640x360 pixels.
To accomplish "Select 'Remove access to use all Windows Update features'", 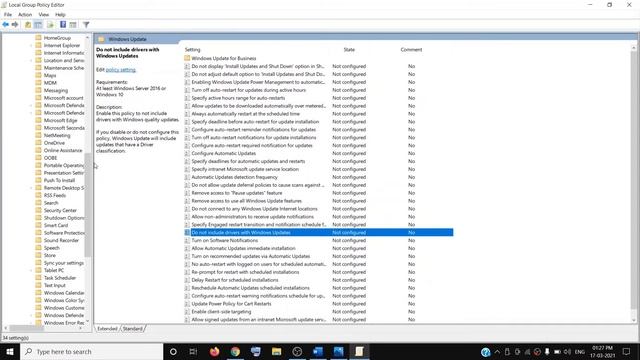I will [x=247, y=201].
